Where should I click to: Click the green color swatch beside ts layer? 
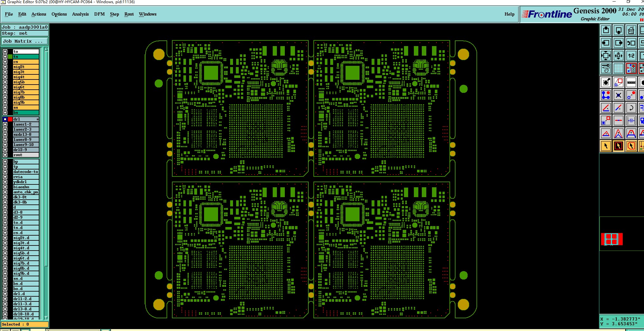[10, 57]
